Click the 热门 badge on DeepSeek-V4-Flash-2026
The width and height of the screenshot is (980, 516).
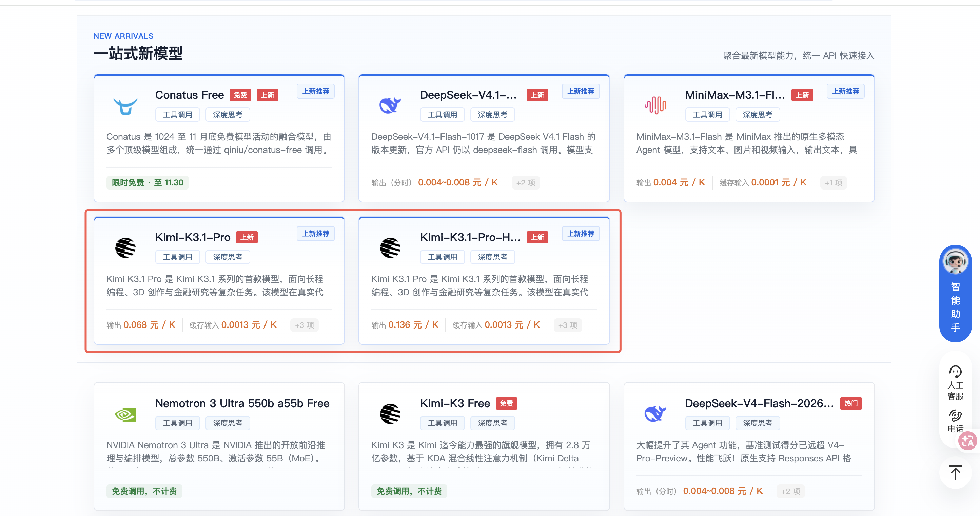tap(851, 403)
